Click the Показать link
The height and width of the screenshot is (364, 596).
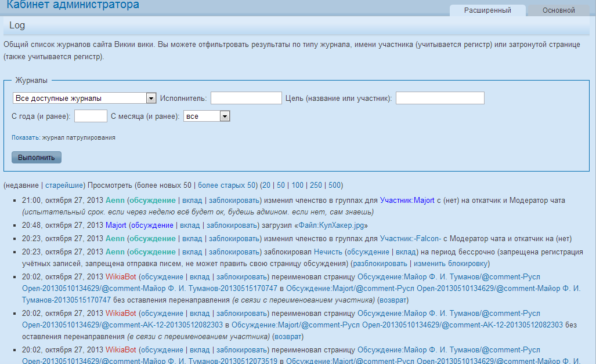(x=25, y=137)
